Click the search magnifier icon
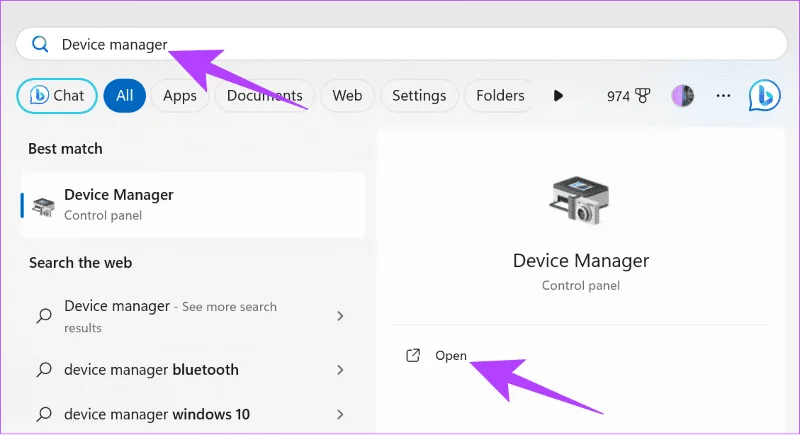 (x=40, y=44)
